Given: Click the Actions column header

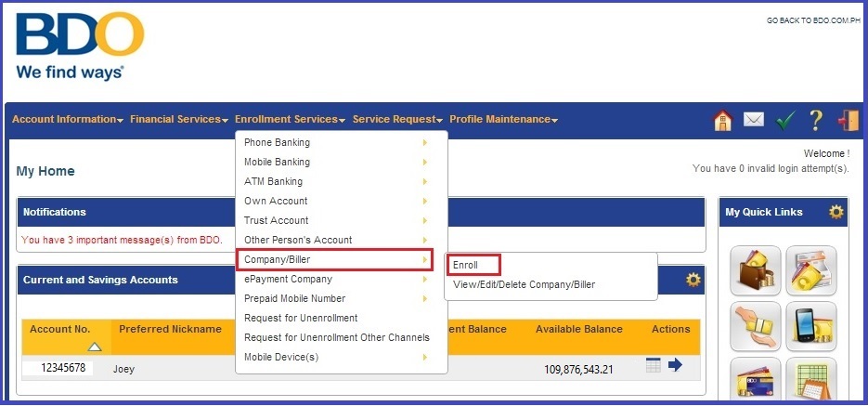Looking at the screenshot, I should coord(671,329).
